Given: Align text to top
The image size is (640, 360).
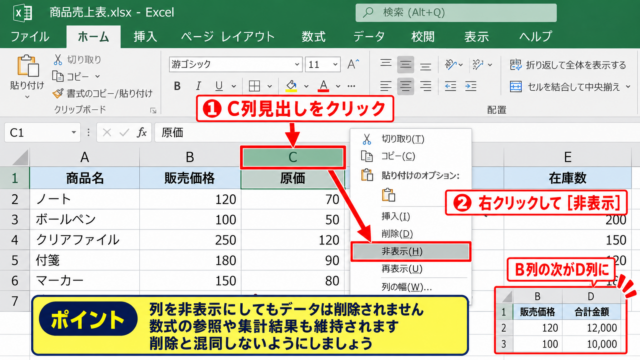Looking at the screenshot, I should (x=385, y=64).
